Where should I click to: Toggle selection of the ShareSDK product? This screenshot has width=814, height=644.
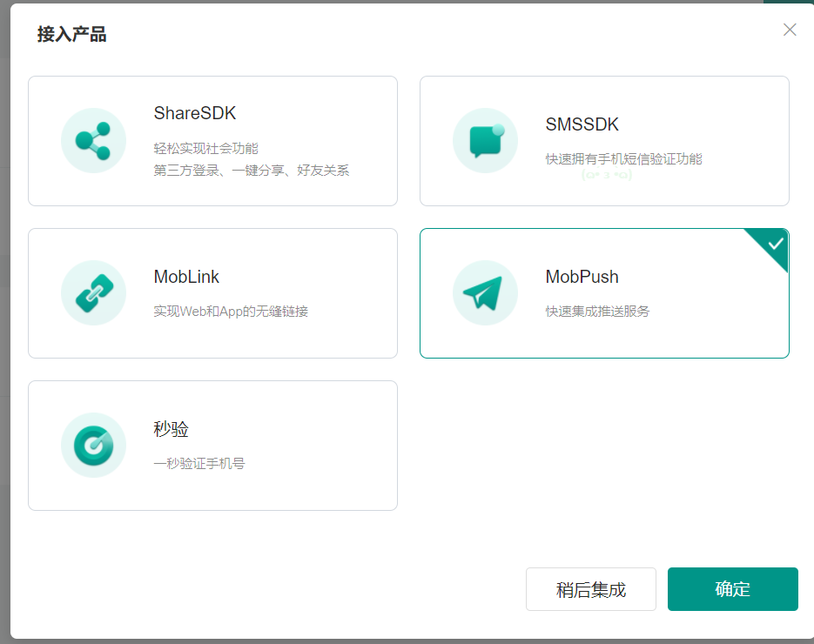pos(212,140)
